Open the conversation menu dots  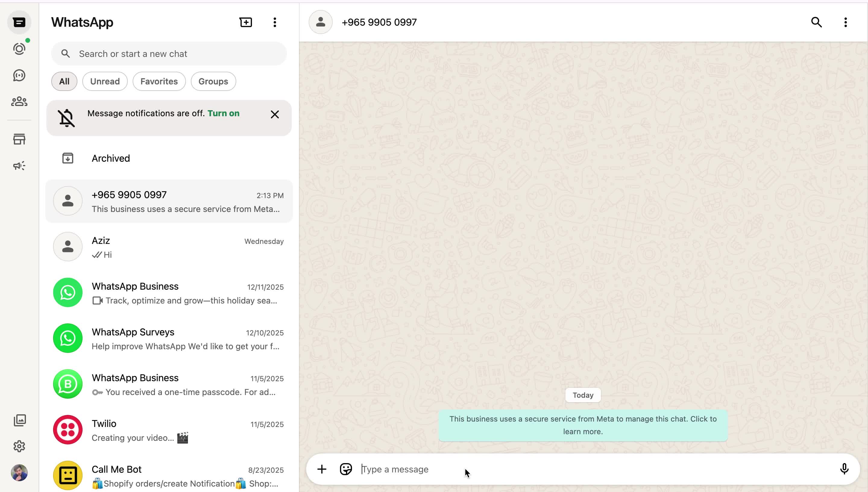pyautogui.click(x=846, y=22)
